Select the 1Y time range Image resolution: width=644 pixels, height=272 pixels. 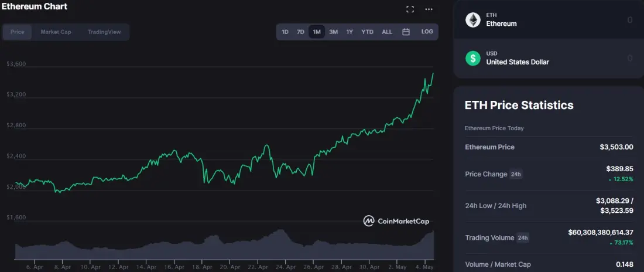(x=350, y=32)
